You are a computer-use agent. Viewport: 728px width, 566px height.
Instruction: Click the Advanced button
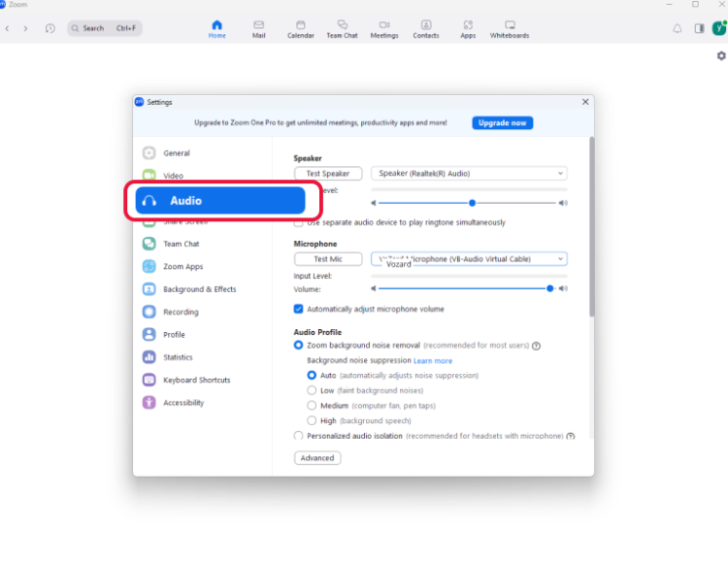pyautogui.click(x=317, y=458)
